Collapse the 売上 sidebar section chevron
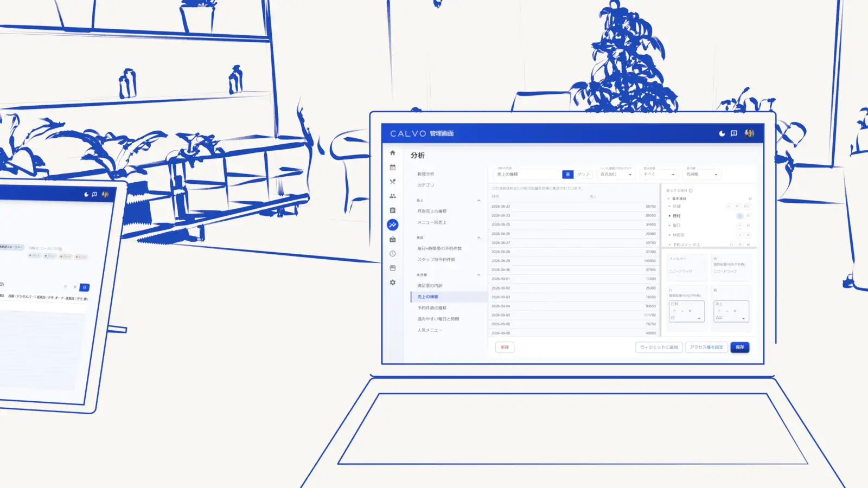This screenshot has height=488, width=868. [x=478, y=201]
